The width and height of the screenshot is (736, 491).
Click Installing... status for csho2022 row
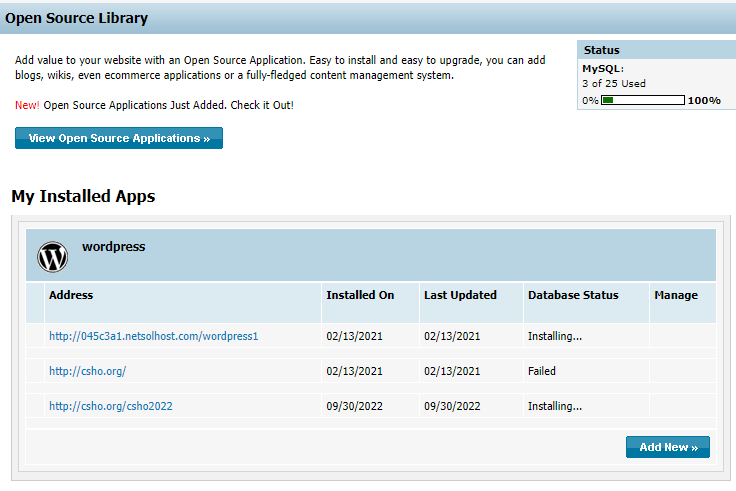555,406
